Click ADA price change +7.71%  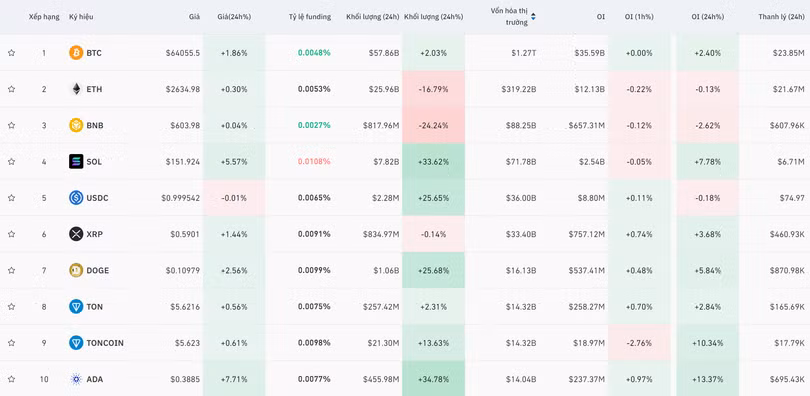234,379
